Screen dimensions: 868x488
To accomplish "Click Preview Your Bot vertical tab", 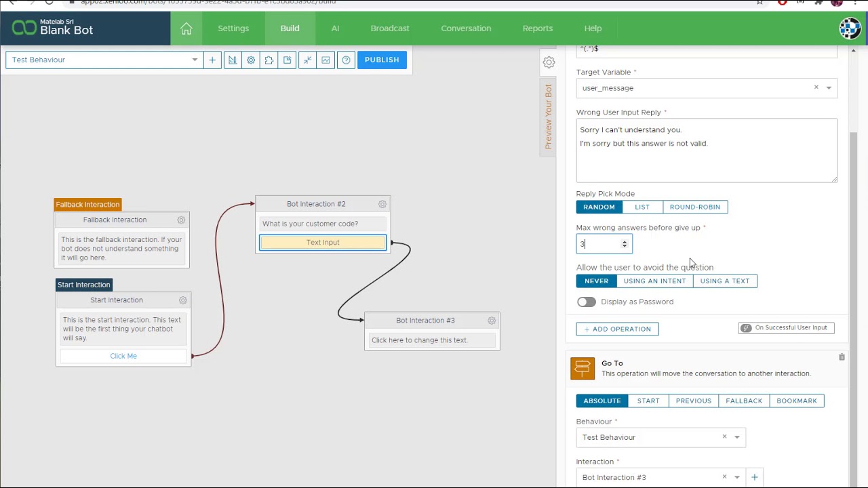I will tap(549, 117).
